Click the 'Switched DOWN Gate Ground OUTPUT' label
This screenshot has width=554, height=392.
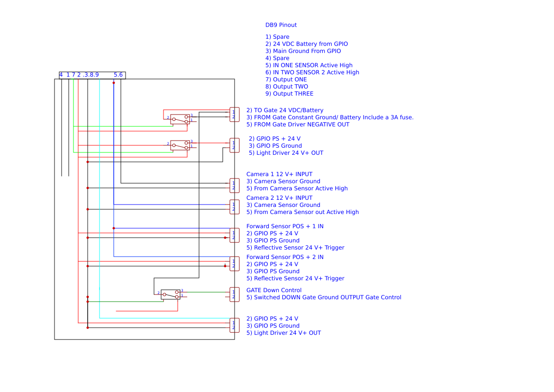[324, 297]
